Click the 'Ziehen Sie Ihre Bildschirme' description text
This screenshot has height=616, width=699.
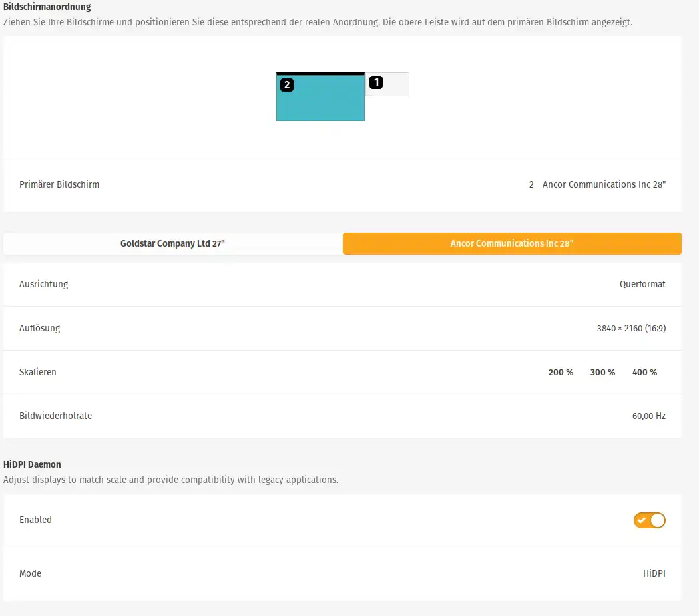[318, 22]
